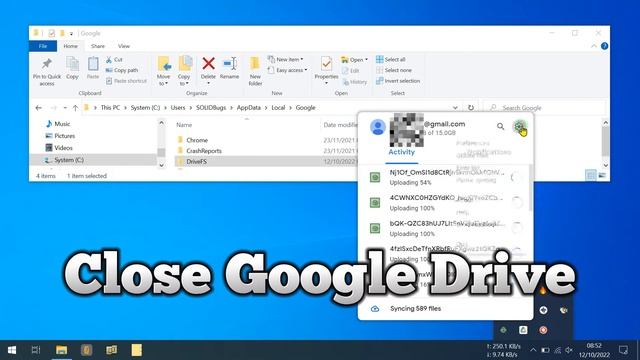
Task: Click the Paste ribbon icon
Action: (93, 64)
